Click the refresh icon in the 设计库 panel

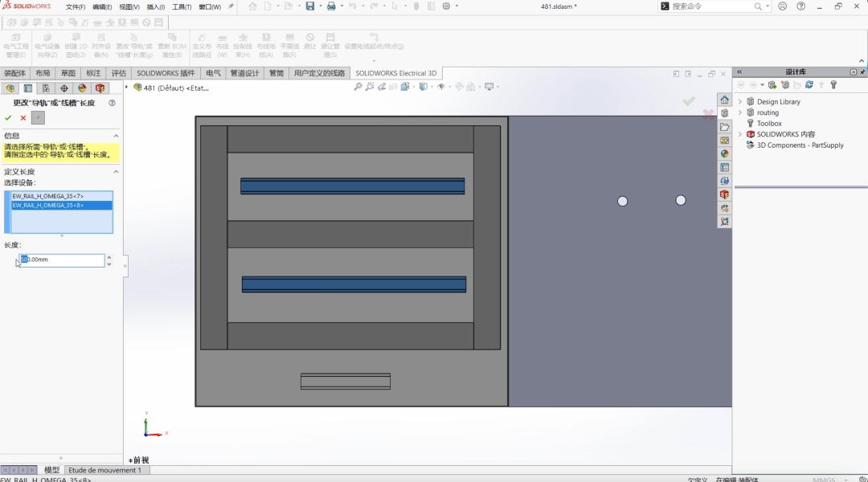coord(809,84)
